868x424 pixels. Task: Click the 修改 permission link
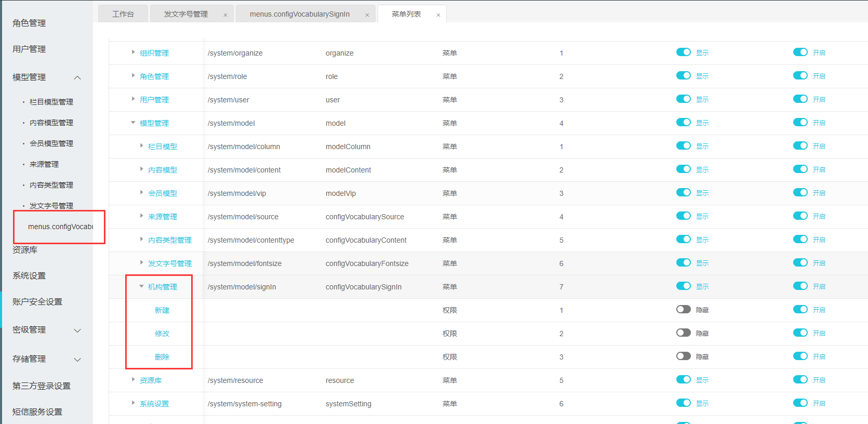point(162,334)
